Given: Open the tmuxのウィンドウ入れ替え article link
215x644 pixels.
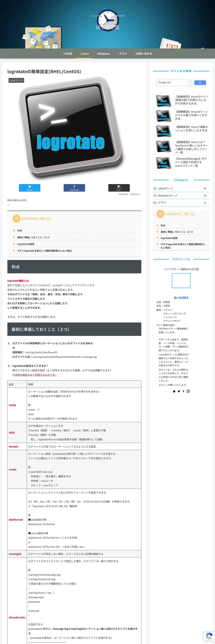Looking at the screenshot, I should coord(191,115).
